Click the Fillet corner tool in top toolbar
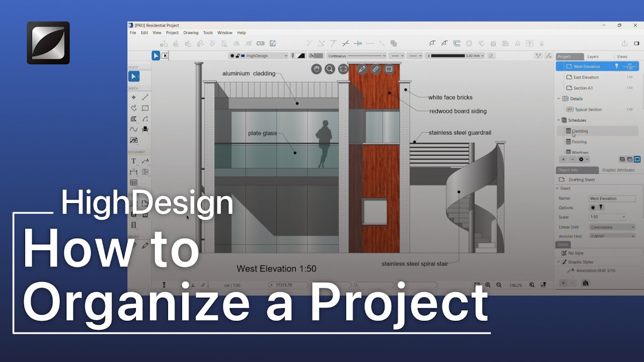The height and width of the screenshot is (362, 644). 432,44
